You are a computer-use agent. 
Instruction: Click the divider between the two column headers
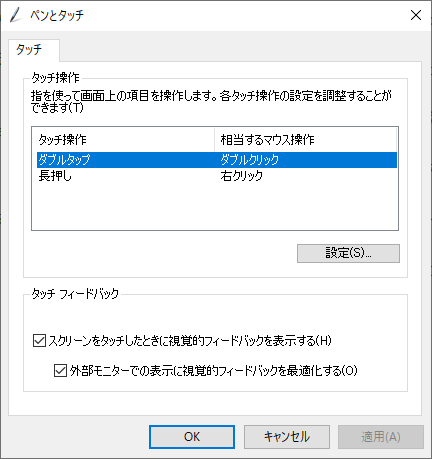click(x=214, y=139)
